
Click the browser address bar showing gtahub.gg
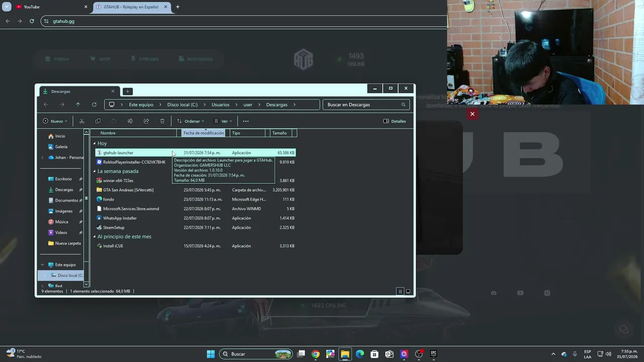coord(244,21)
